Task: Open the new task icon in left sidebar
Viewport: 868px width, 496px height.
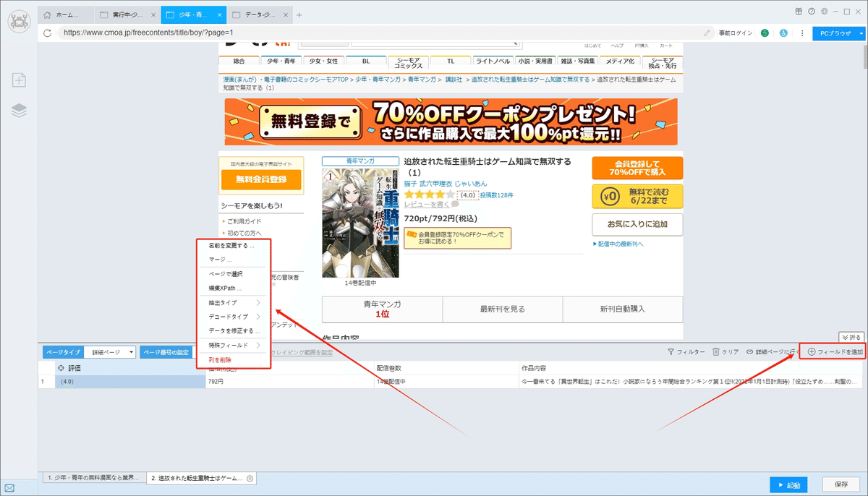Action: [19, 80]
